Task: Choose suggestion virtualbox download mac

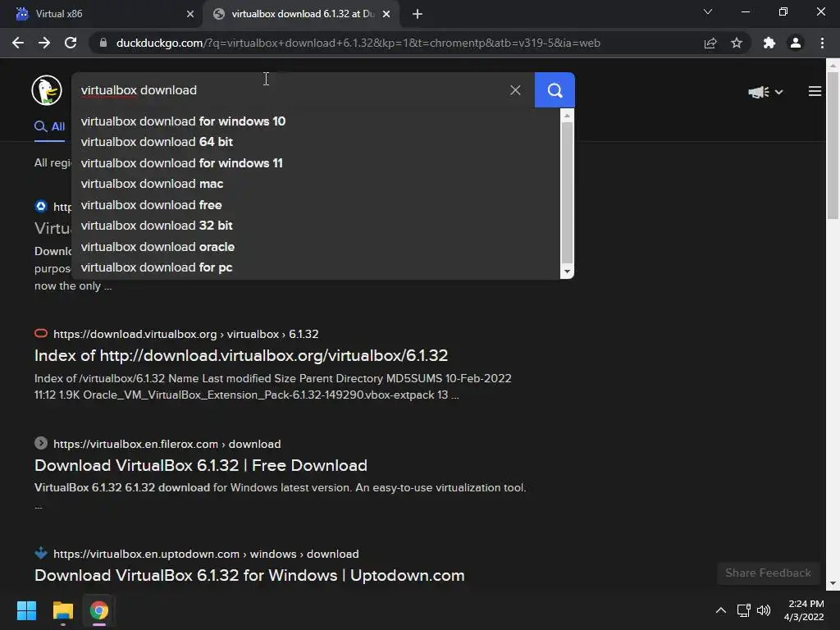Action: pyautogui.click(x=317, y=184)
